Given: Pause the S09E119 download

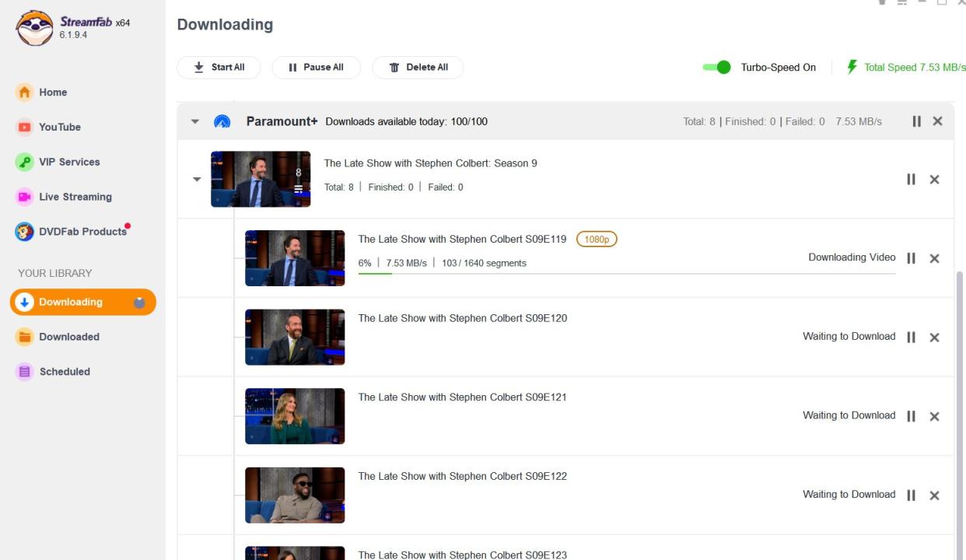Looking at the screenshot, I should click(911, 258).
